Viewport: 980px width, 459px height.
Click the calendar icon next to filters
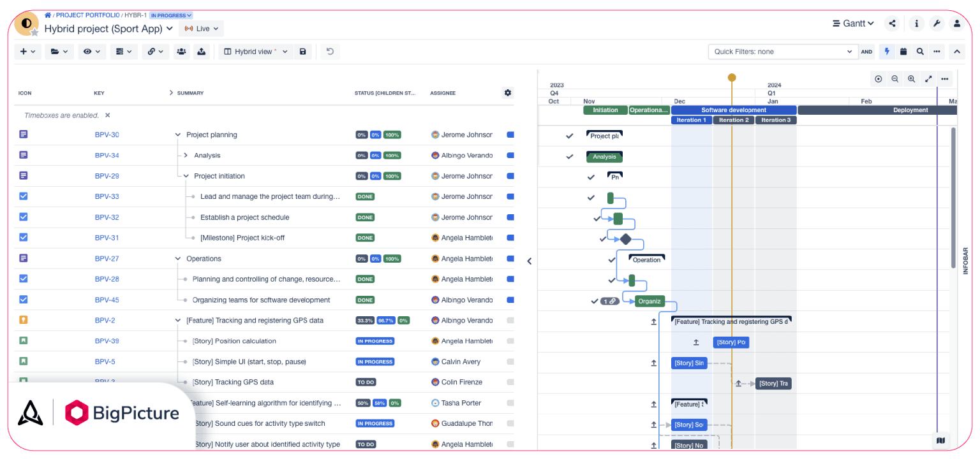tap(903, 52)
